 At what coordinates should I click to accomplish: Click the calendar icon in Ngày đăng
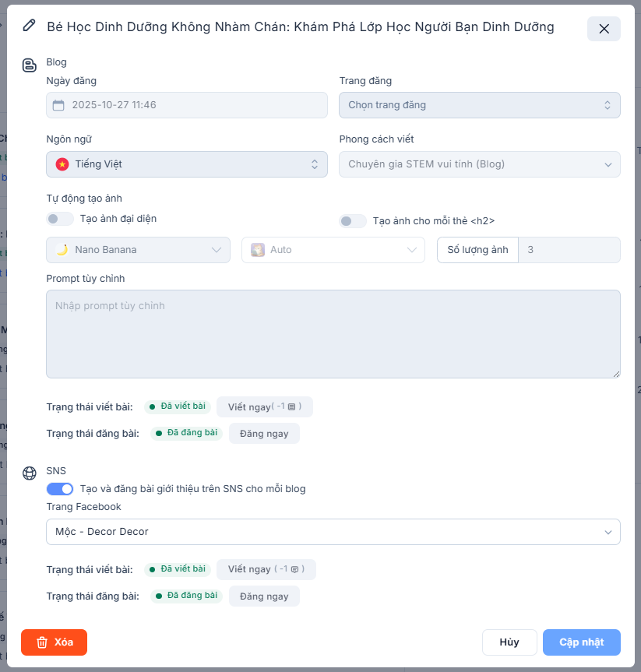coord(58,105)
